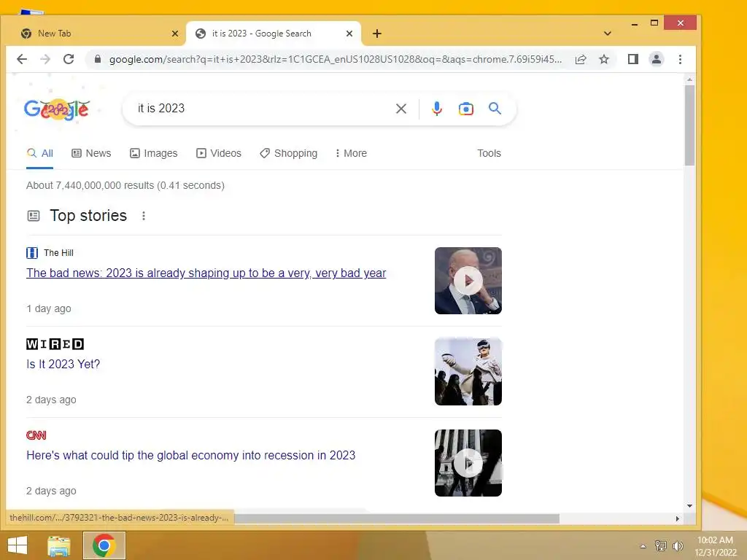Open the volume speaker icon

click(x=678, y=545)
